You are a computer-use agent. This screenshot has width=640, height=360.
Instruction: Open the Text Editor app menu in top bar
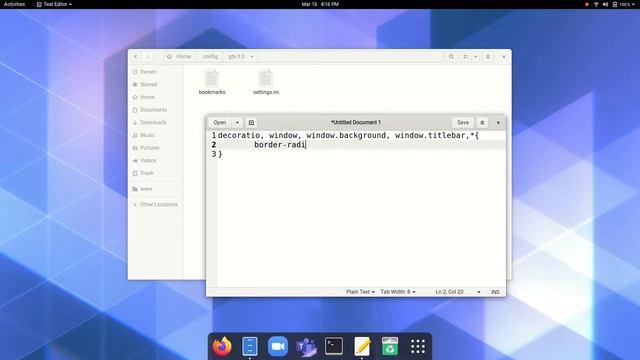point(54,4)
